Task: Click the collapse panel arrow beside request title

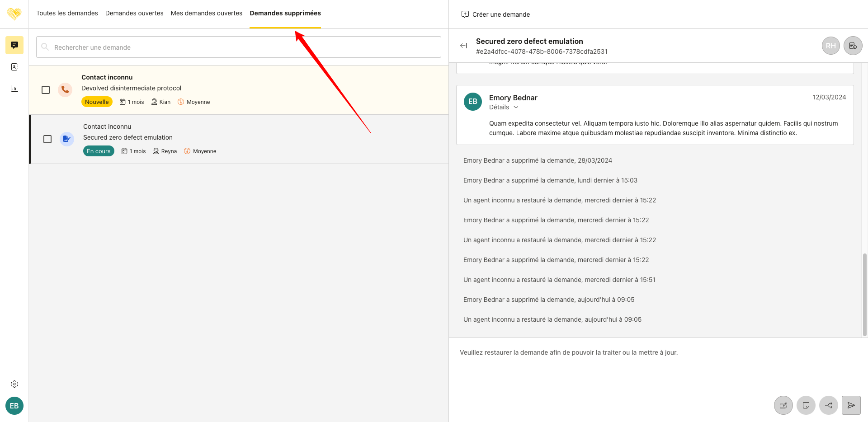Action: 463,46
